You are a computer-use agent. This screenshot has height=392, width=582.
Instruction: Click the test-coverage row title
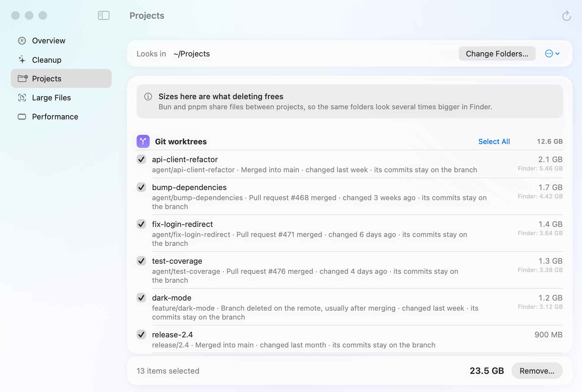(177, 261)
